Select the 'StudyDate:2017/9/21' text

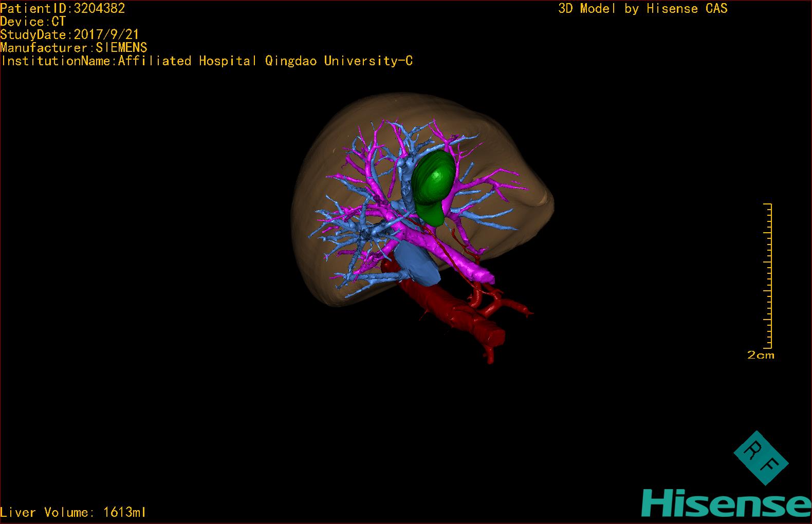point(70,34)
